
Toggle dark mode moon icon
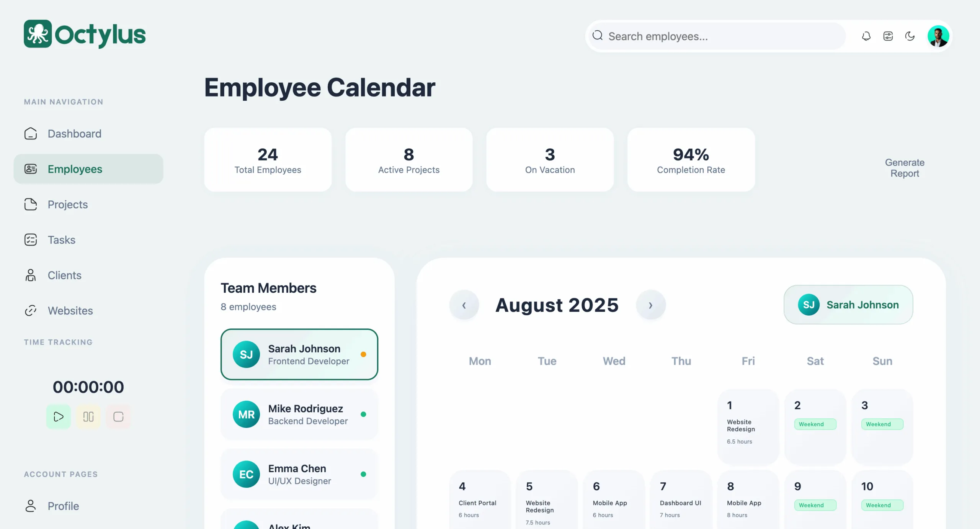910,36
